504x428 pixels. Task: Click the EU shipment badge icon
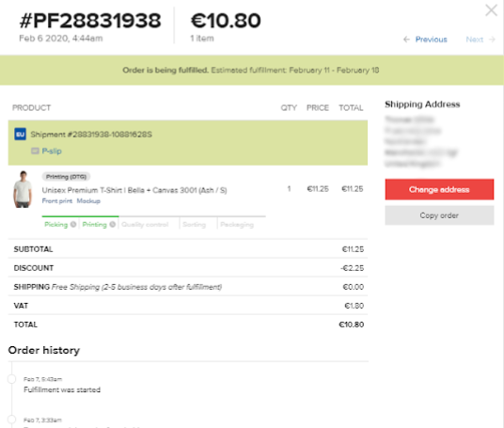coord(20,135)
